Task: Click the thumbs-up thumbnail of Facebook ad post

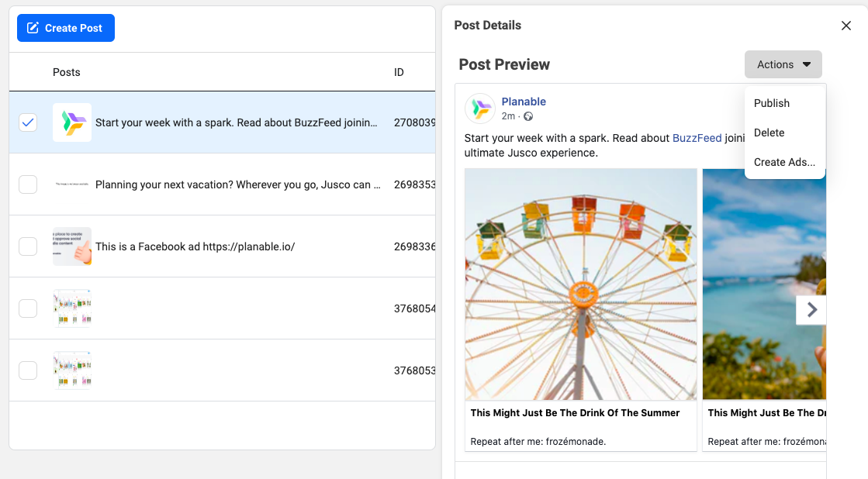Action: coord(72,246)
